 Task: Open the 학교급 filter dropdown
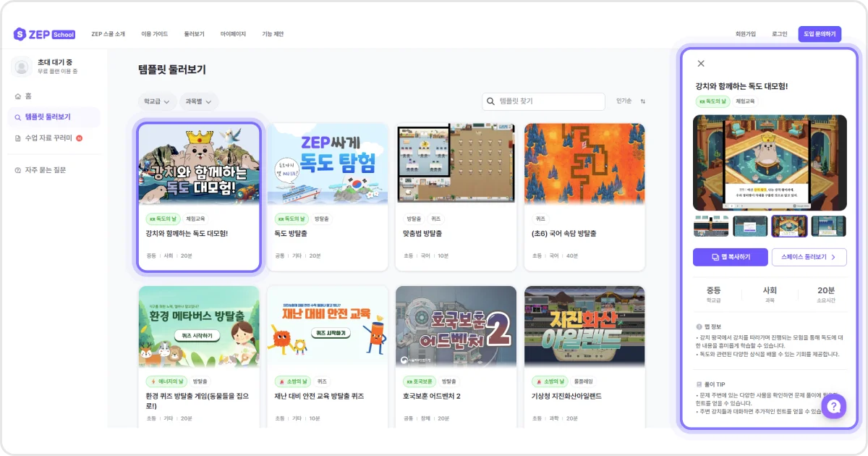tap(157, 101)
